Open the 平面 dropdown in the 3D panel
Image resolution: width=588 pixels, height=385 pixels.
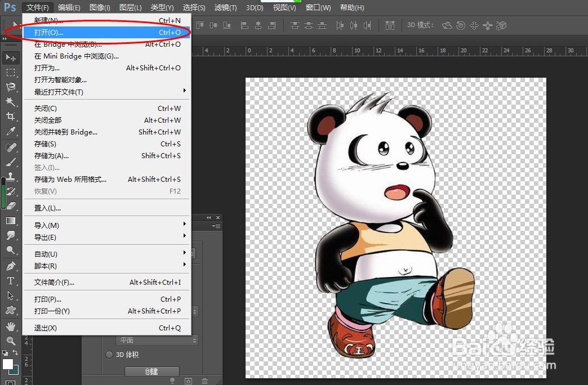[x=158, y=340]
